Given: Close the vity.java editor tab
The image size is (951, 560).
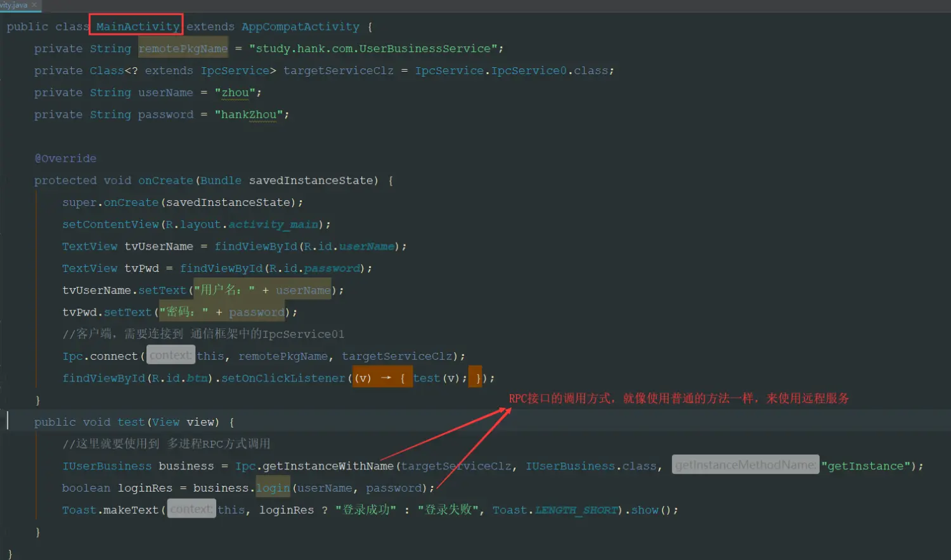Looking at the screenshot, I should [34, 4].
